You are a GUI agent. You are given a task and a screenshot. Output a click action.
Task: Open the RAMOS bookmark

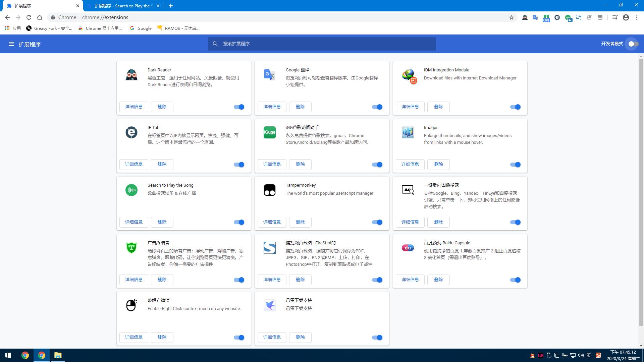tap(178, 28)
